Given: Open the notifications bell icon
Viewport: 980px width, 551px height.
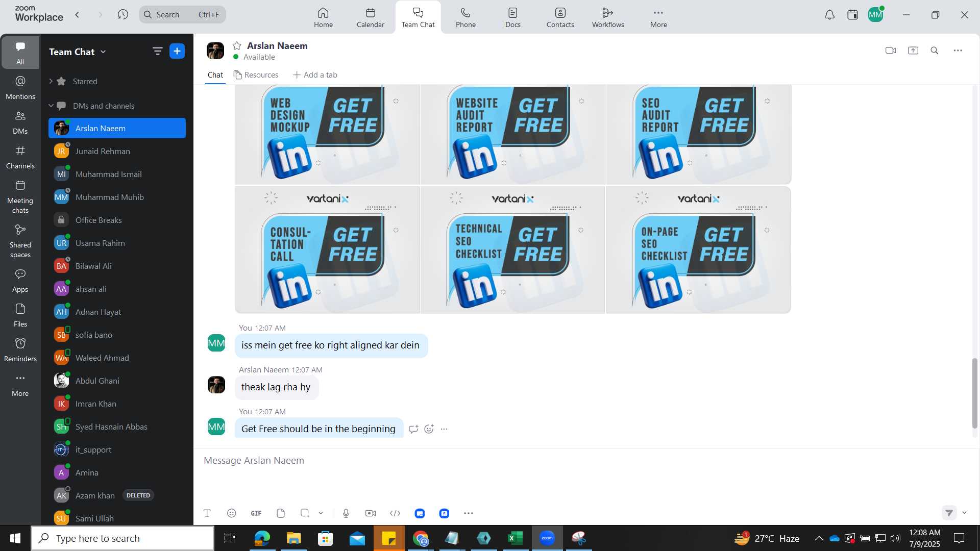Looking at the screenshot, I should [x=830, y=15].
